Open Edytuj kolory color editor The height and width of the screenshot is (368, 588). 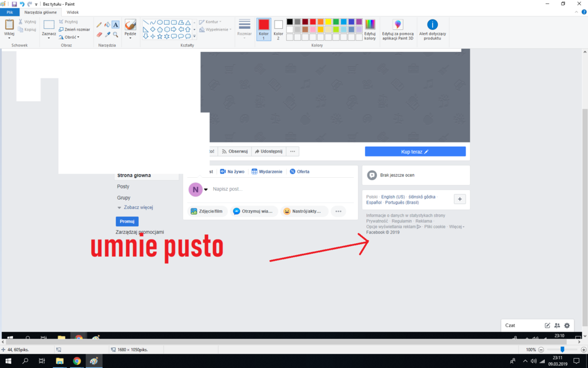(x=369, y=26)
